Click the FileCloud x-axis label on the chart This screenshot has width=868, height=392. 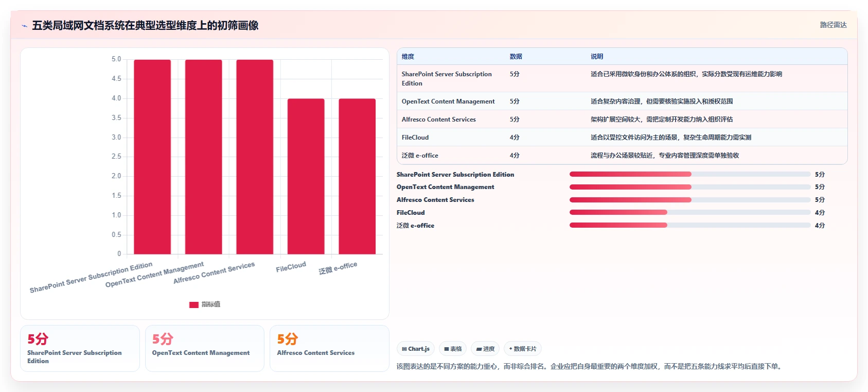coord(291,267)
